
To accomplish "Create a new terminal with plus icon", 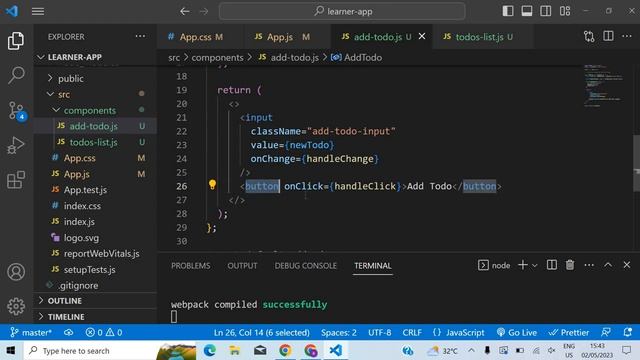I will (x=522, y=265).
